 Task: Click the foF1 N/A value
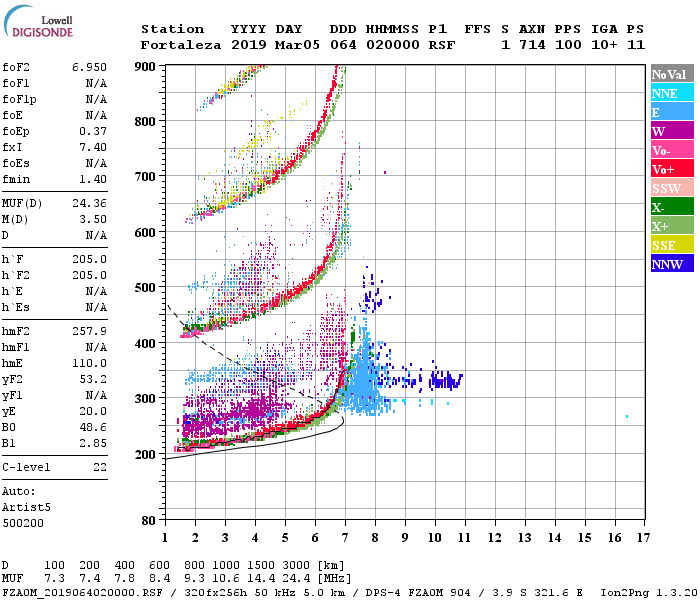[96, 83]
